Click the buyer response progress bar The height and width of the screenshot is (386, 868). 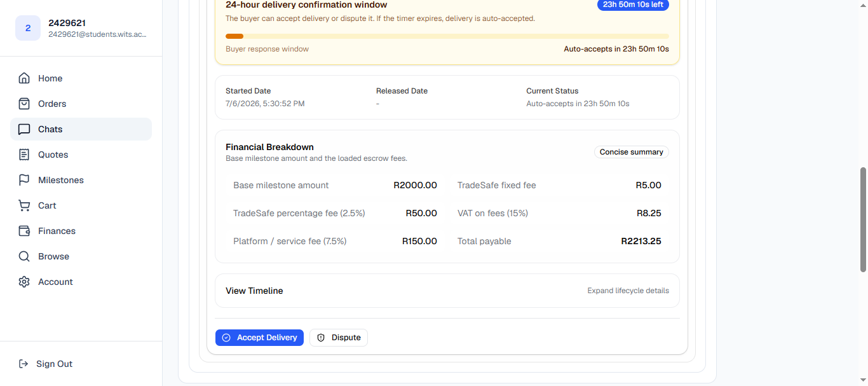point(447,36)
